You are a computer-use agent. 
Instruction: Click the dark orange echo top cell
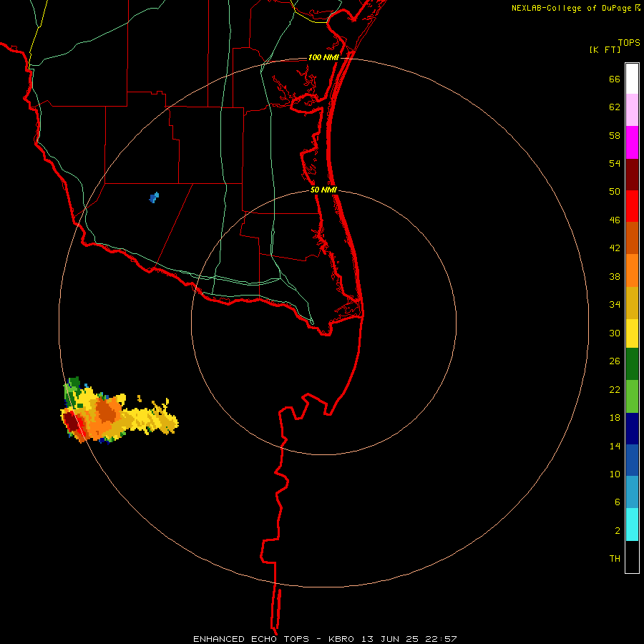[x=107, y=411]
